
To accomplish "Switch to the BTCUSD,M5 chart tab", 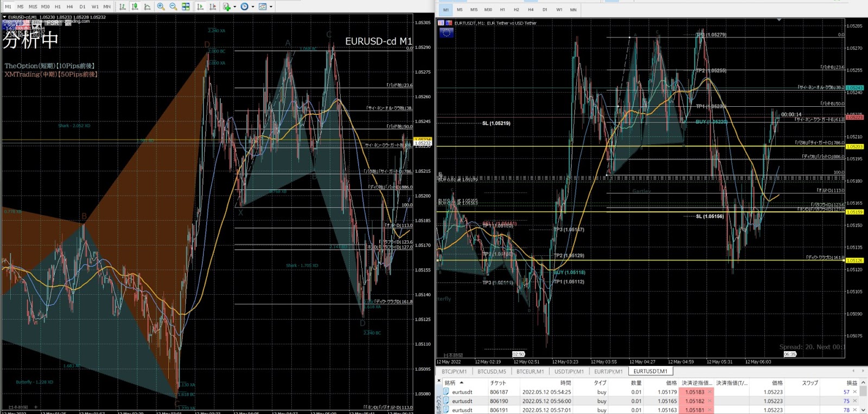I will [492, 371].
